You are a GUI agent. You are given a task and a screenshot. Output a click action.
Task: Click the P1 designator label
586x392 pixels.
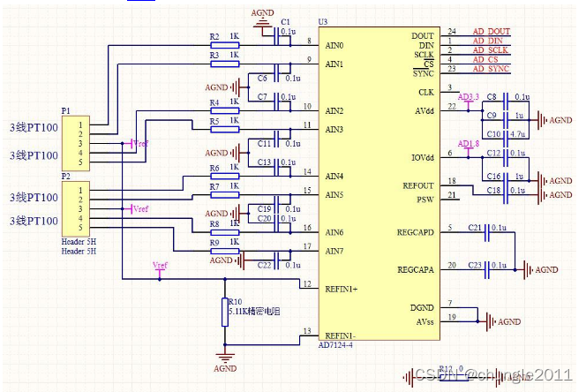66,111
